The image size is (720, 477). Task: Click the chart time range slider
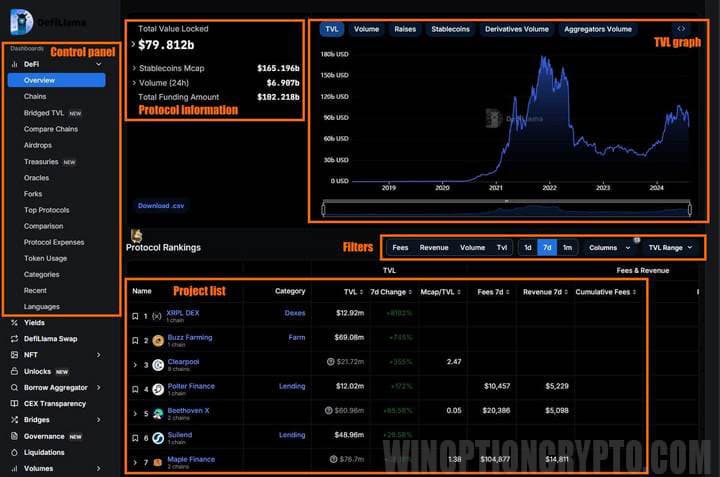505,209
